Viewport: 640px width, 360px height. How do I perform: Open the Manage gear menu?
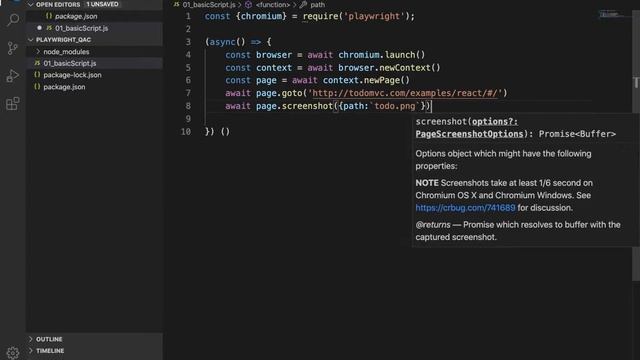point(13,353)
